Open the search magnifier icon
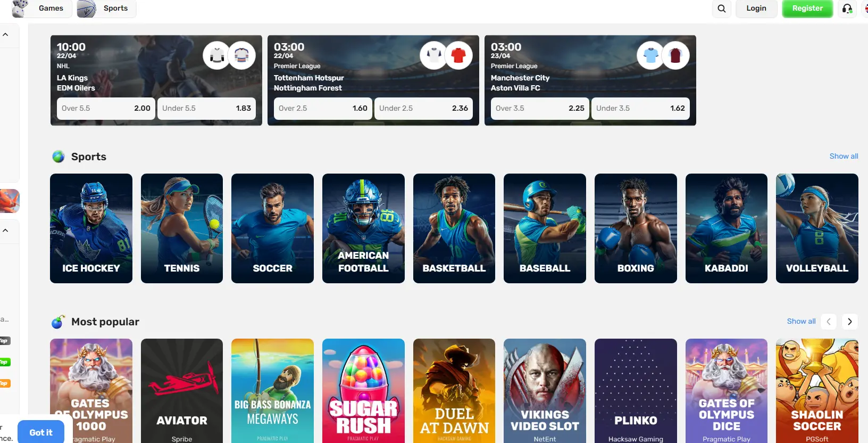Viewport: 868px width, 443px height. pyautogui.click(x=722, y=9)
